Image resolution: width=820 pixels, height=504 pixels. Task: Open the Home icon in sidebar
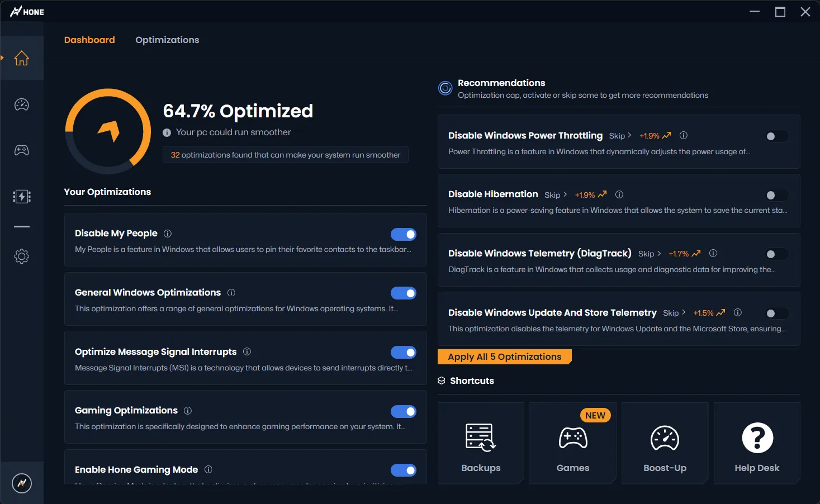(22, 58)
